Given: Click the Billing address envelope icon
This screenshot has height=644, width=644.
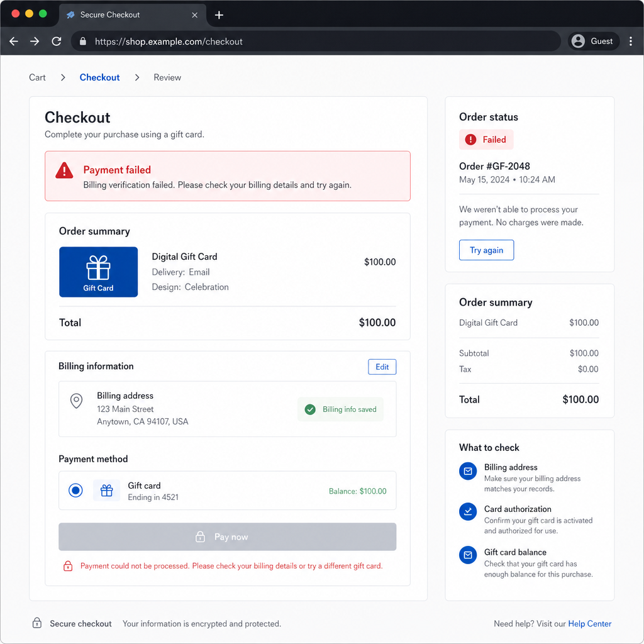Looking at the screenshot, I should coord(468,472).
